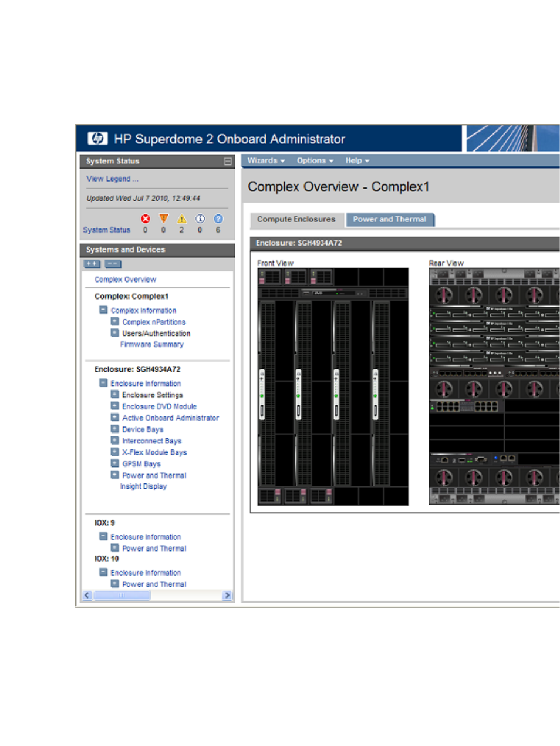Expand the Complex nPartitions node

115,321
